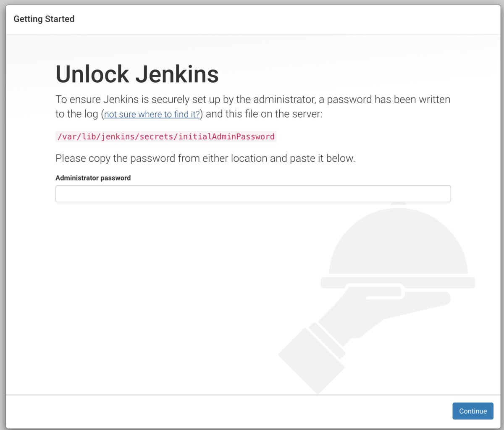This screenshot has height=430, width=504.
Task: Click the Administrator password input field
Action: click(253, 194)
